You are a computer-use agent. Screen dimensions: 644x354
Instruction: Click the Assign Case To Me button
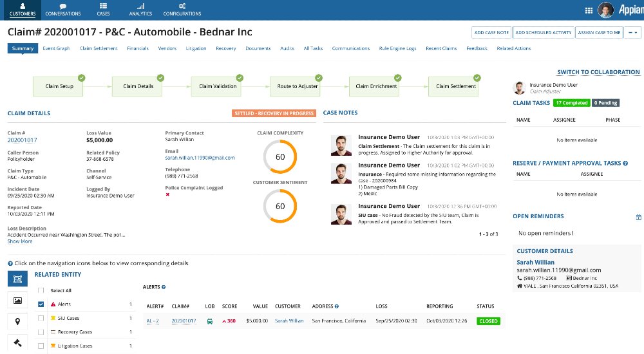coord(599,32)
